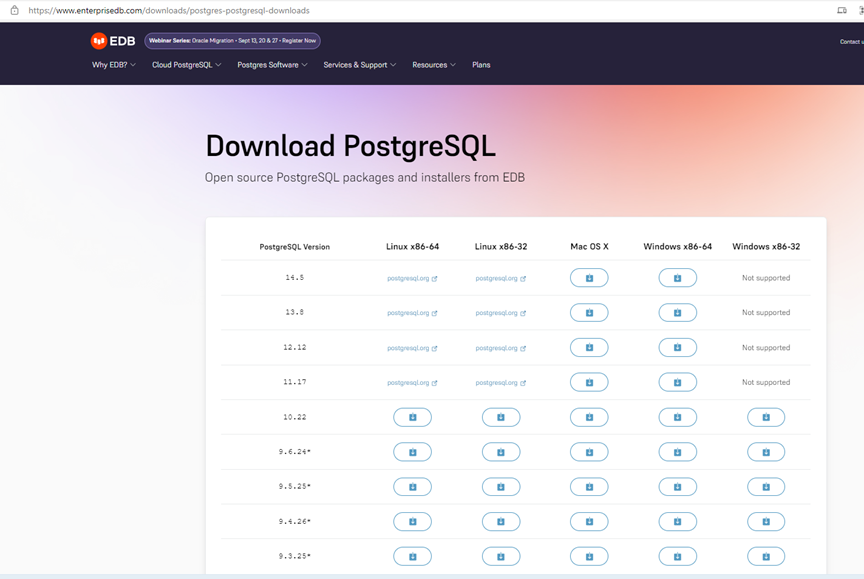Image resolution: width=864 pixels, height=579 pixels.
Task: Expand the Why EDB? menu
Action: tap(114, 65)
